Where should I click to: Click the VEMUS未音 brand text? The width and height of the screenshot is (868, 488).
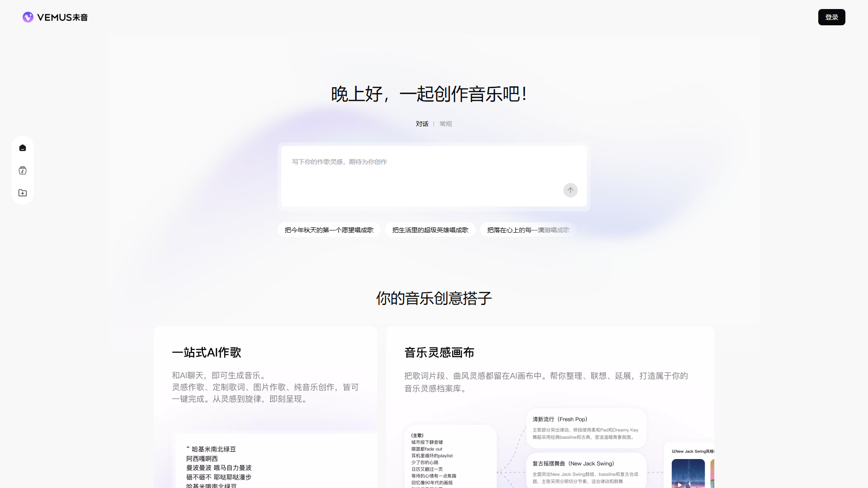point(62,17)
